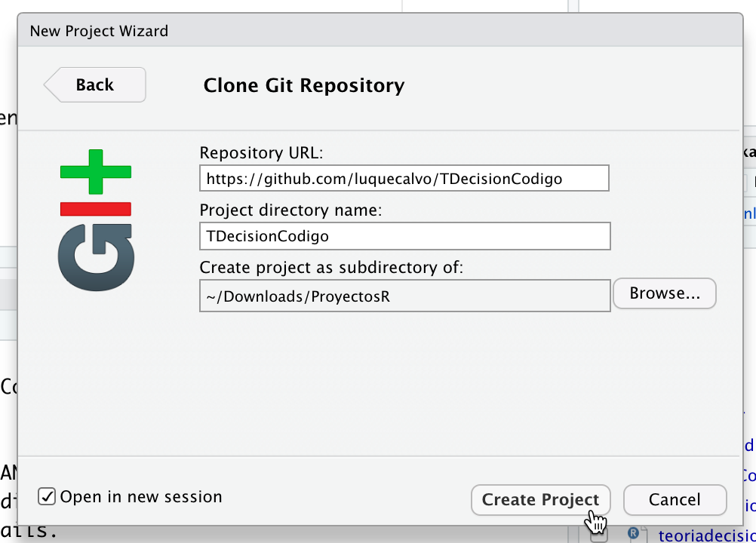This screenshot has width=756, height=543.
Task: Click the R file icon beside teoriadecision
Action: (633, 534)
